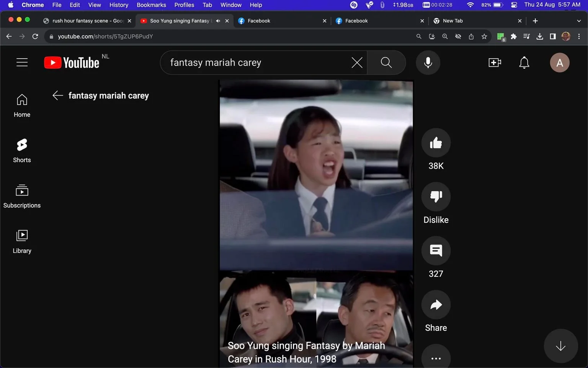588x368 pixels.
Task: Open the three dots more options button
Action: pyautogui.click(x=436, y=356)
